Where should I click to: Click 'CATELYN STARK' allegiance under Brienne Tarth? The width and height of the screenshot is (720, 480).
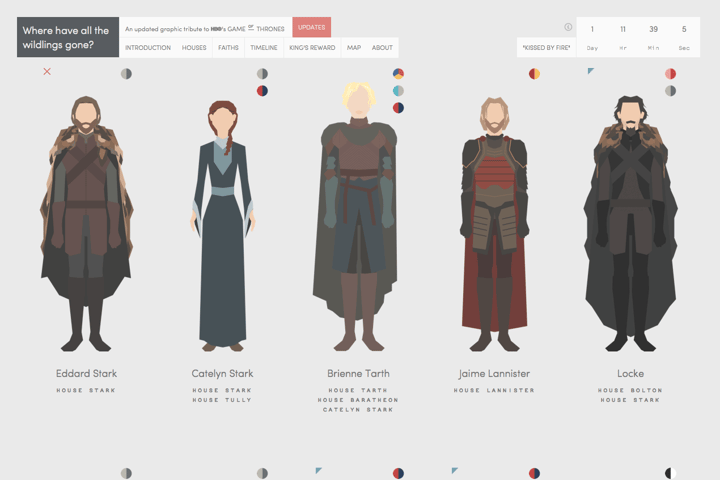[x=358, y=410]
